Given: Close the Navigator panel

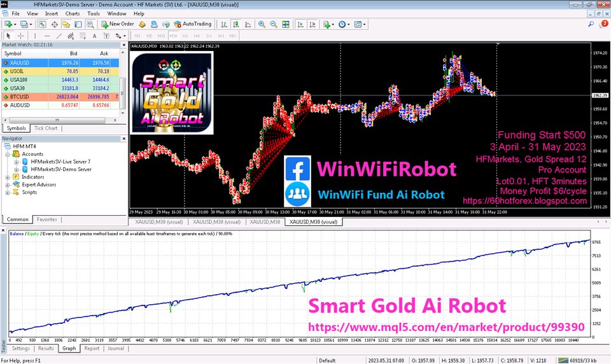Looking at the screenshot, I should [124, 139].
